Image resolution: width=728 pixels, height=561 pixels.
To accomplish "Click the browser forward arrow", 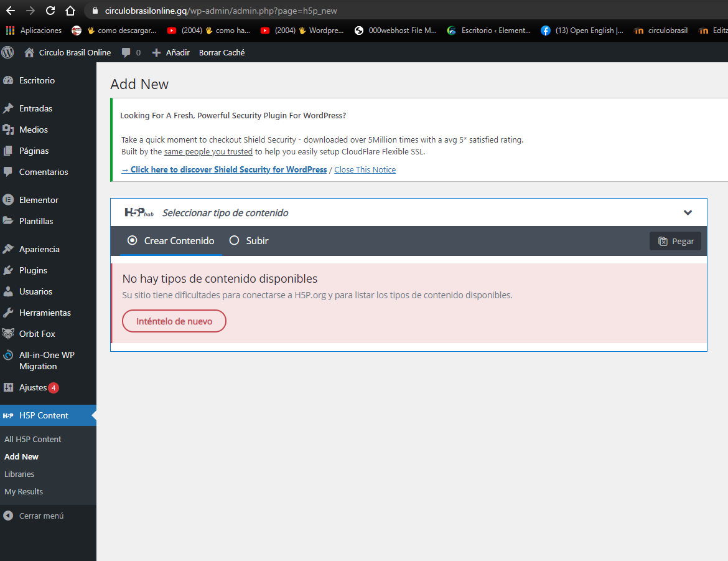I will click(x=30, y=10).
